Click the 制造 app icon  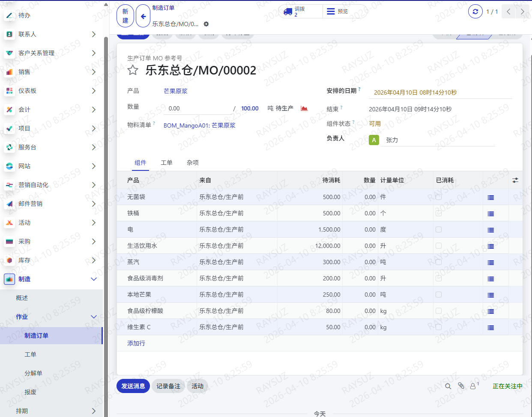9,279
